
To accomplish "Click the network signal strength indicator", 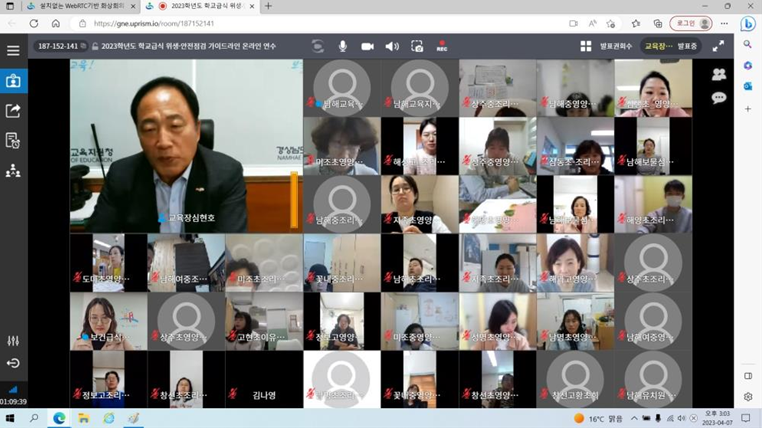I will pos(13,390).
